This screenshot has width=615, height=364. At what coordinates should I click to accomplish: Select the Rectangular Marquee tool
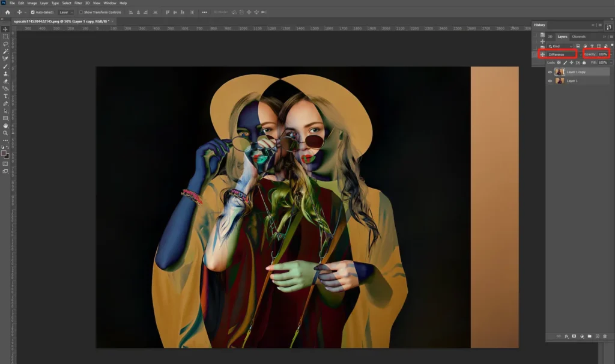click(5, 37)
